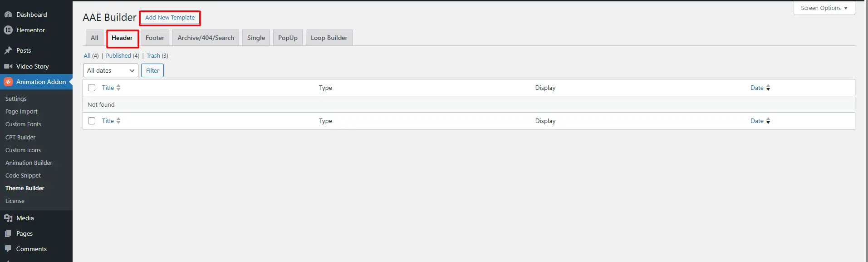Click the Pages sidebar icon

click(x=8, y=233)
